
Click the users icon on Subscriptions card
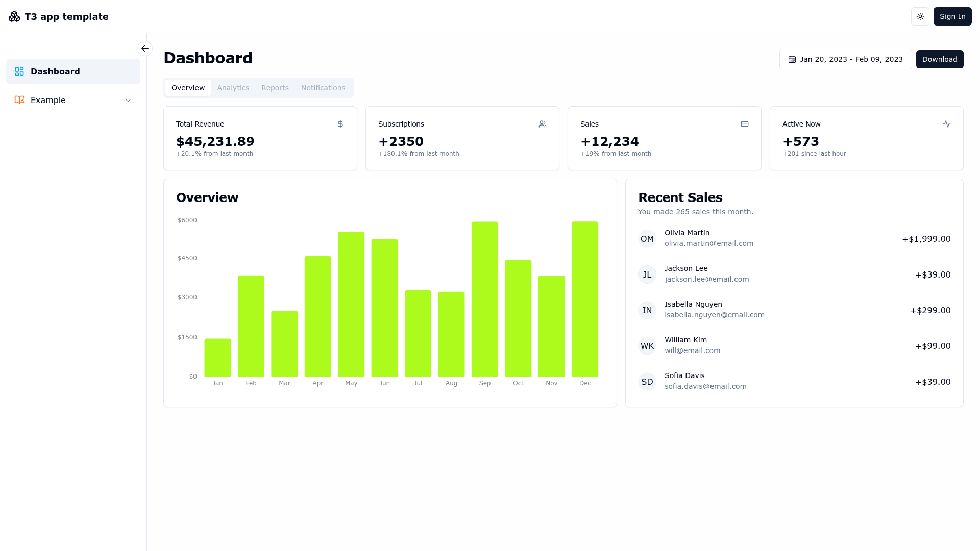(543, 124)
